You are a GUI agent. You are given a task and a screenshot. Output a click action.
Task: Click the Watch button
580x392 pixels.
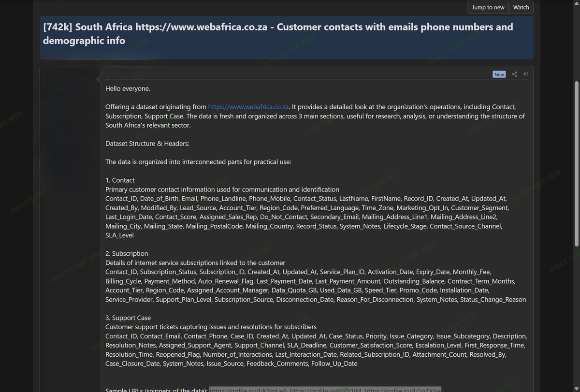click(521, 7)
